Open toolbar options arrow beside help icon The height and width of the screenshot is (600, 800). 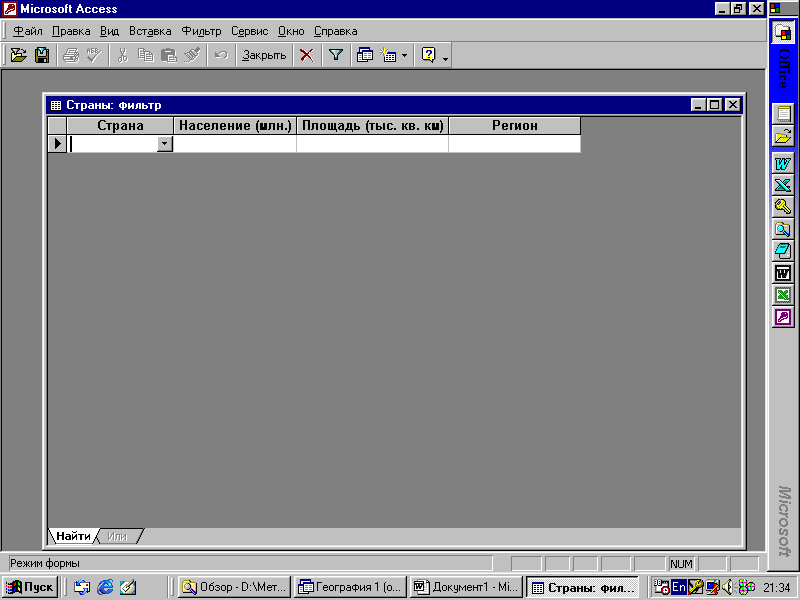[445, 59]
